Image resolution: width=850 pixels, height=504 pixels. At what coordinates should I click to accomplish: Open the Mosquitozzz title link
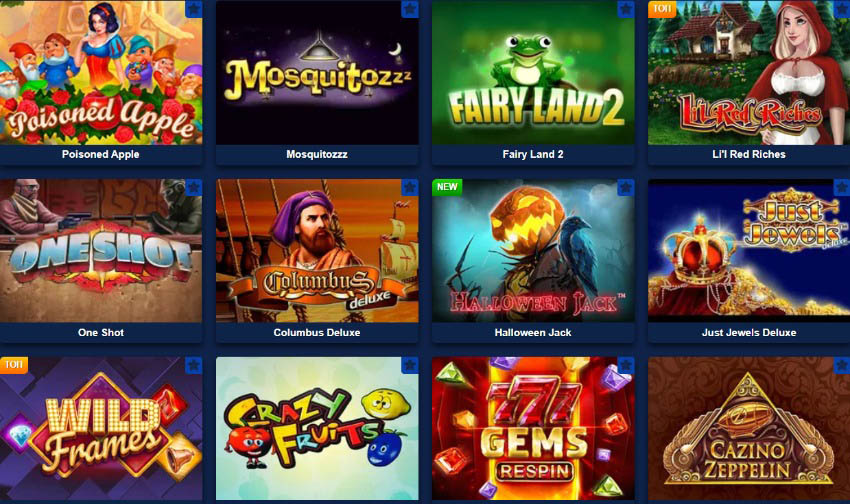pos(317,154)
